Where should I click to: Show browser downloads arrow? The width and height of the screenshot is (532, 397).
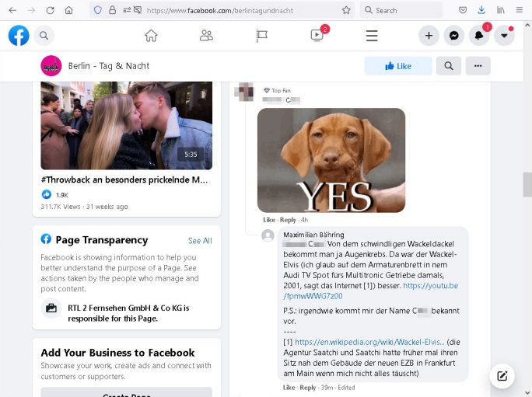pos(481,10)
